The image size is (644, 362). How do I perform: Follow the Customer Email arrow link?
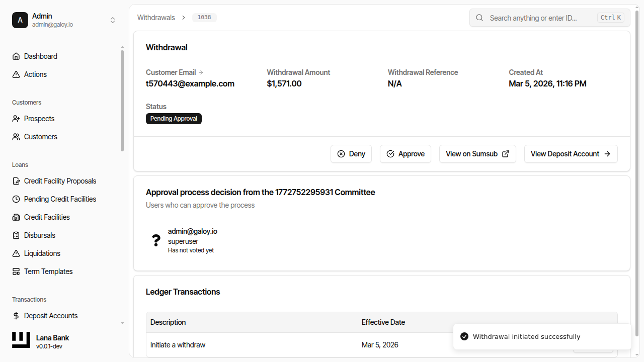point(200,72)
